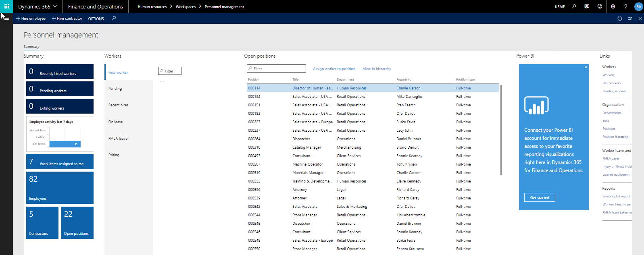The width and height of the screenshot is (644, 255).
Task: Refresh the page with the refresh icon
Action: [x=620, y=19]
